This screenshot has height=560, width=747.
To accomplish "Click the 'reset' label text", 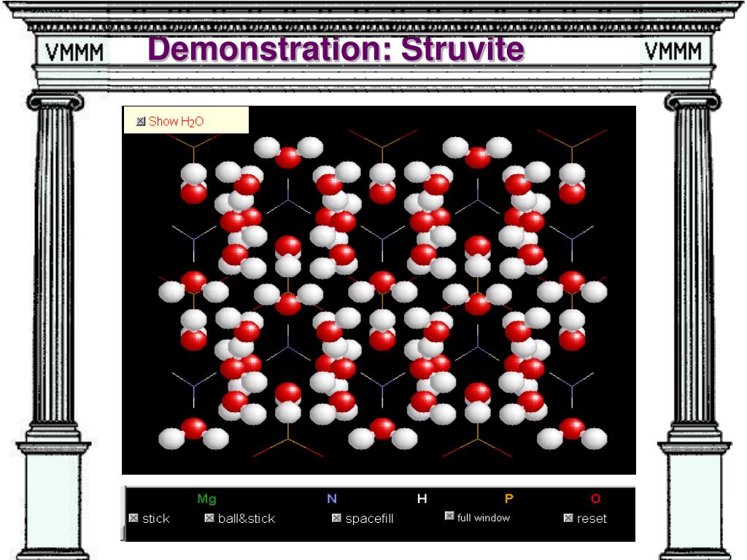I will [592, 518].
